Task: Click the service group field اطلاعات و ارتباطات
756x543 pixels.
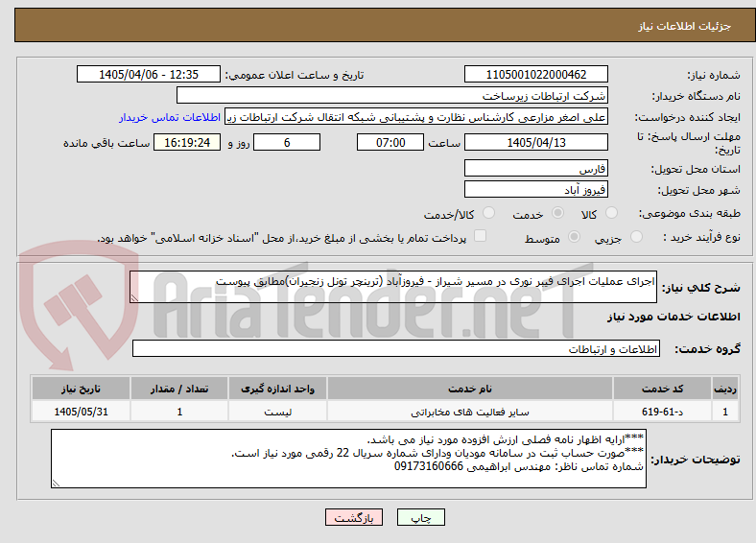Action: coord(396,348)
